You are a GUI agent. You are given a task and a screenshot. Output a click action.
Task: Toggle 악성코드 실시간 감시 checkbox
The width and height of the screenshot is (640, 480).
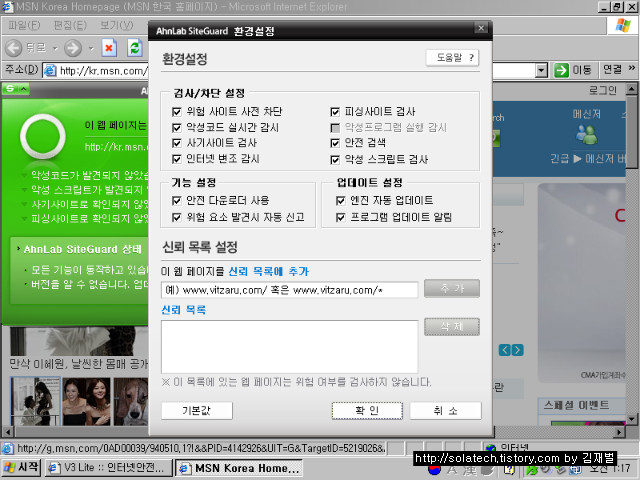tap(176, 128)
